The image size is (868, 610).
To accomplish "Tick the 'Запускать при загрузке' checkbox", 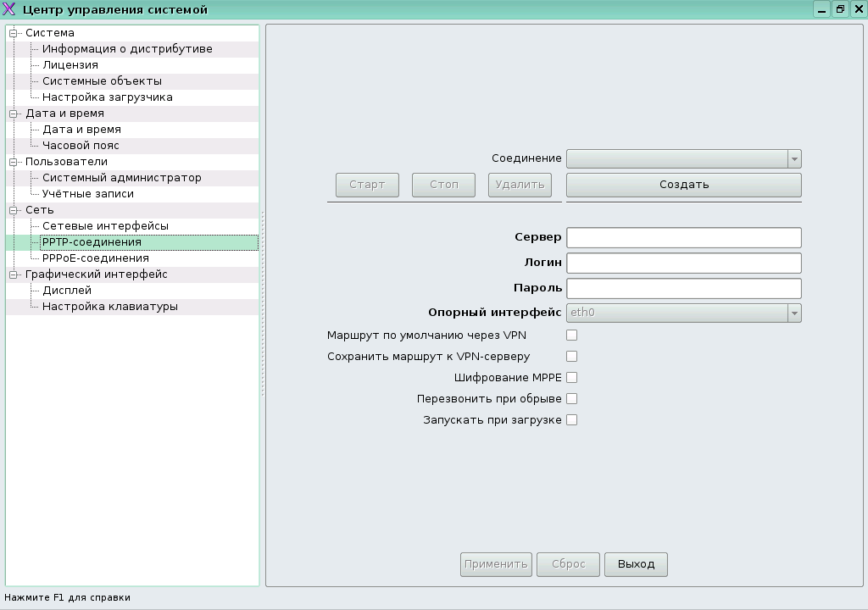I will click(571, 420).
